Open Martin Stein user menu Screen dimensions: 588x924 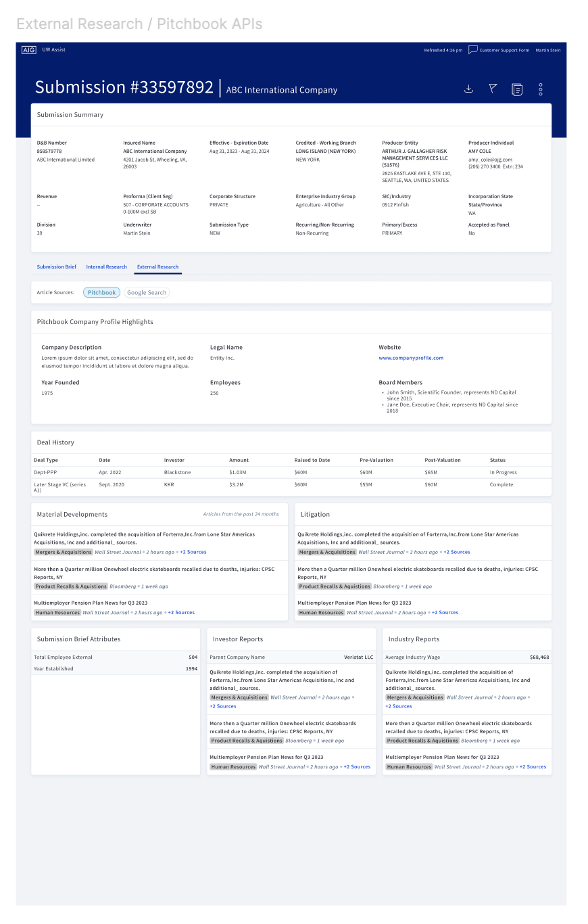tap(548, 50)
